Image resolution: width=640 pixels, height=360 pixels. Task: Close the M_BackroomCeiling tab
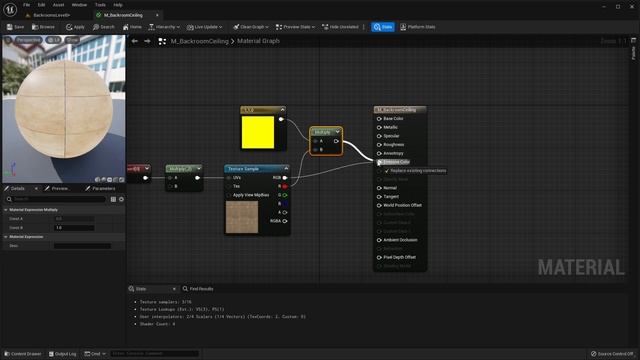click(157, 15)
